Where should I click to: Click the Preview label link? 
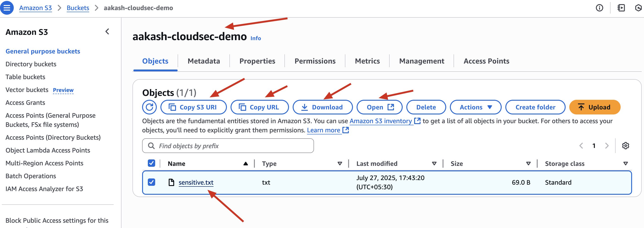click(x=63, y=90)
